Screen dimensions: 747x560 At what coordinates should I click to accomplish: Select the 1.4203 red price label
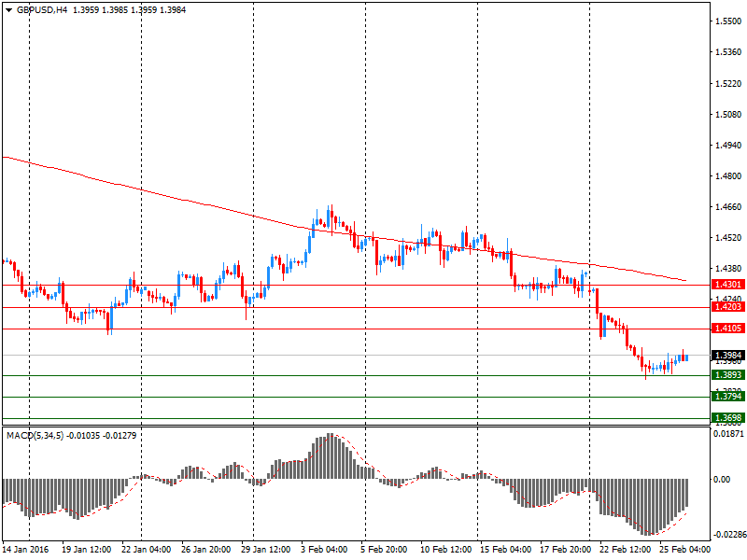coord(728,307)
